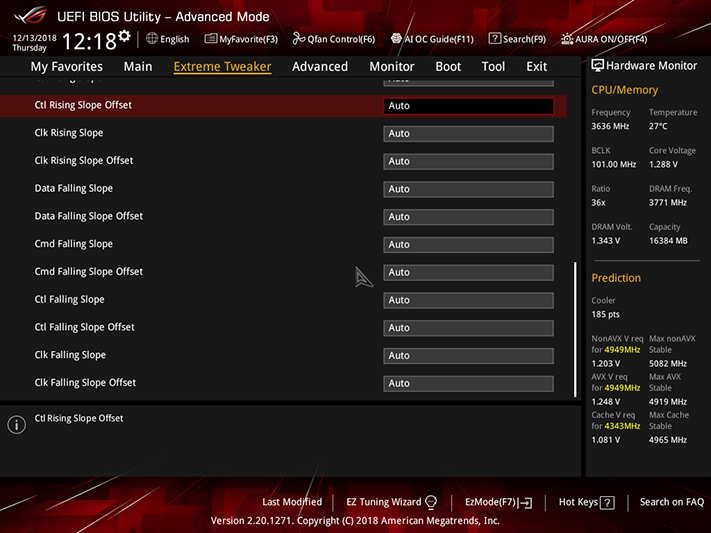Switch to the Main tab
Screen dimensions: 711x533
coord(138,67)
